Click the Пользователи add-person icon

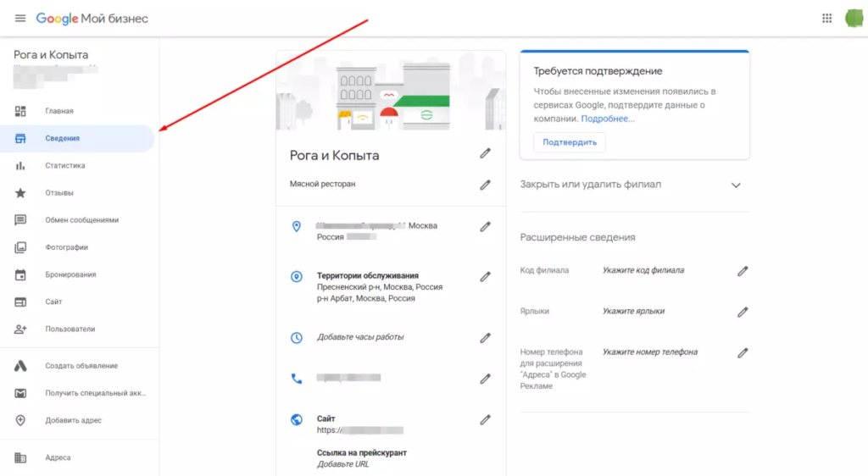pyautogui.click(x=20, y=329)
